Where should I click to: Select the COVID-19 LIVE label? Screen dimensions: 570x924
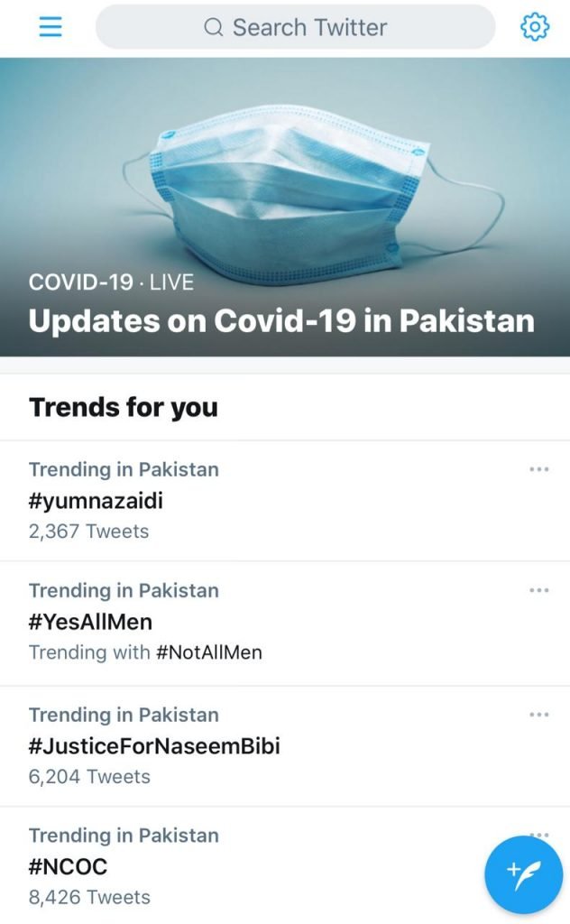click(x=111, y=282)
